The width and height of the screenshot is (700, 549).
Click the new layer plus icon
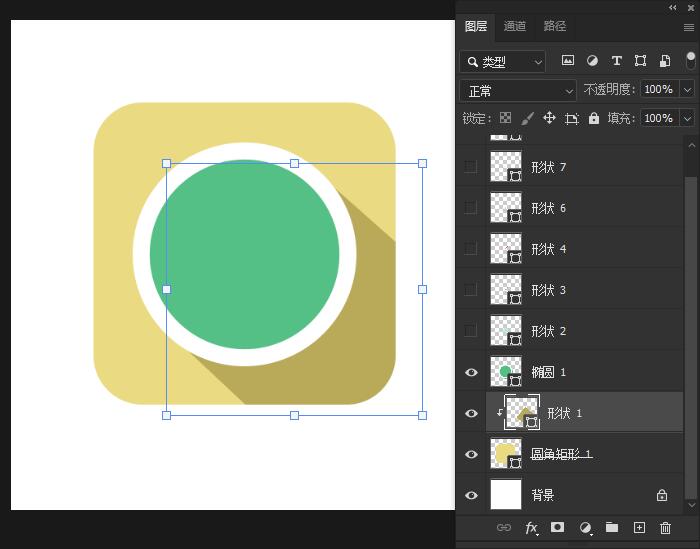639,528
